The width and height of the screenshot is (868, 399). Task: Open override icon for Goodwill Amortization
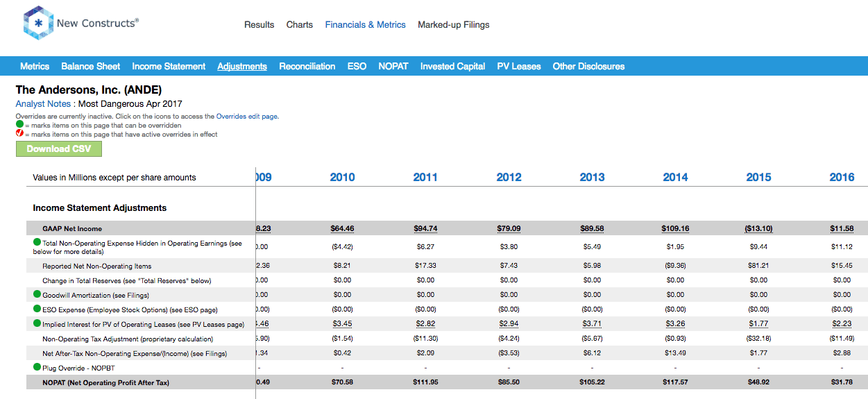tap(37, 294)
